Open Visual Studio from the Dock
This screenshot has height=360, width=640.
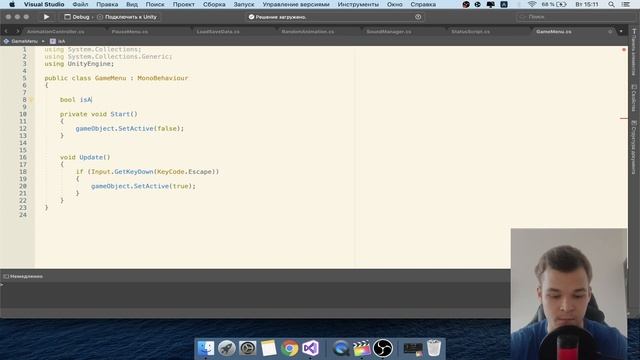coord(311,349)
